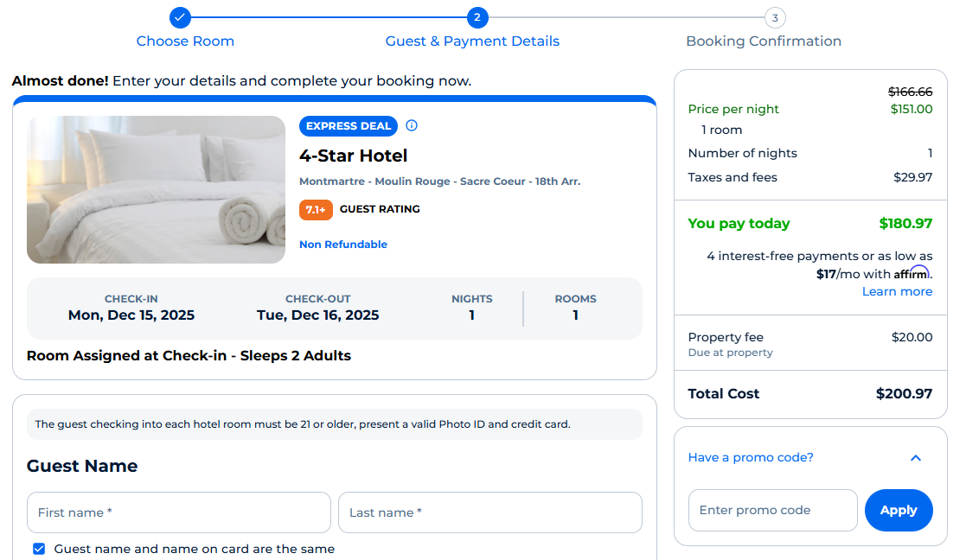Click the Apply promo code button
The width and height of the screenshot is (966, 560).
tap(899, 510)
